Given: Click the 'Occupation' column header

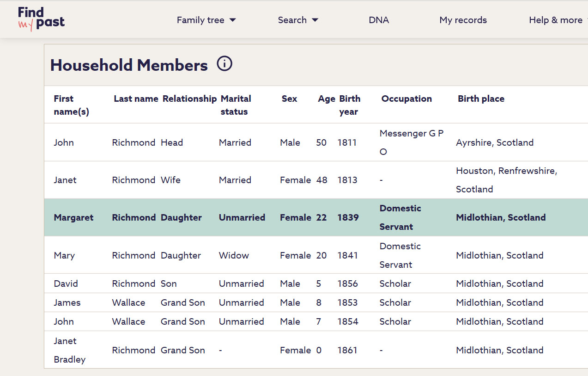Looking at the screenshot, I should [x=406, y=99].
